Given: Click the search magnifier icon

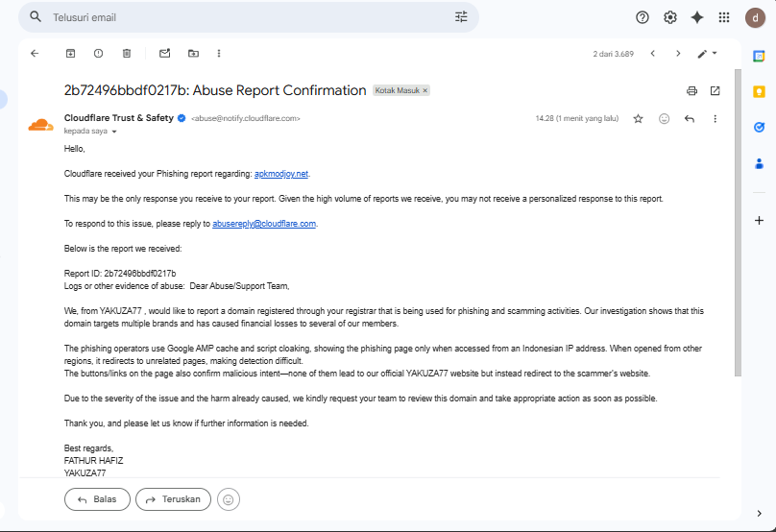Looking at the screenshot, I should coord(36,17).
